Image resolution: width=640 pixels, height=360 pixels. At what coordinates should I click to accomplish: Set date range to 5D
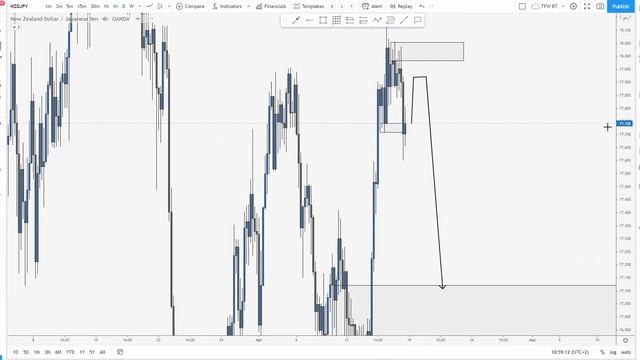click(x=26, y=352)
